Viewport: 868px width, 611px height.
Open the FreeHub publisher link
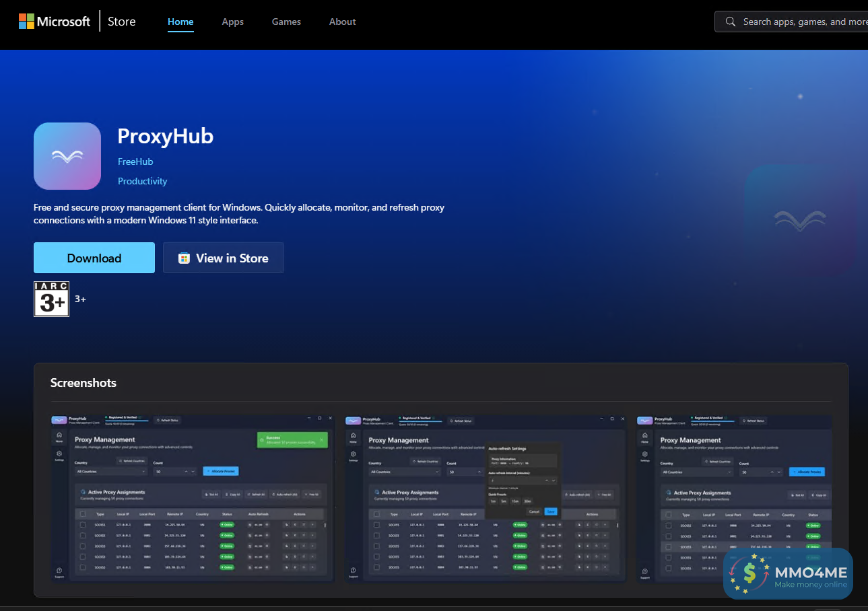[135, 161]
